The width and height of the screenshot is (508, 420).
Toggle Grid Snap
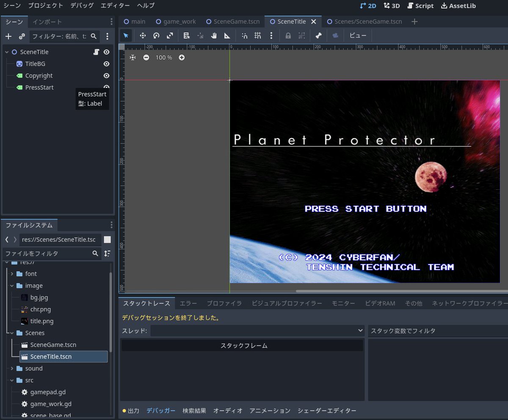point(258,36)
